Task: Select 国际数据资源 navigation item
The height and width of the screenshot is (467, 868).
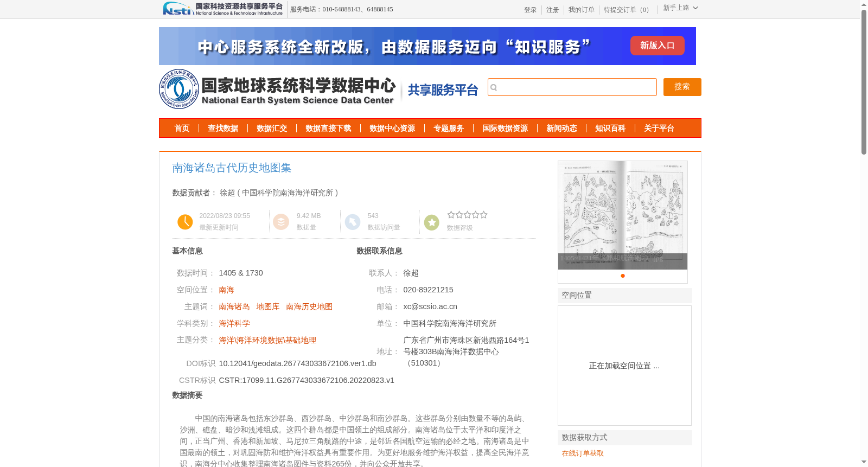Action: [505, 129]
